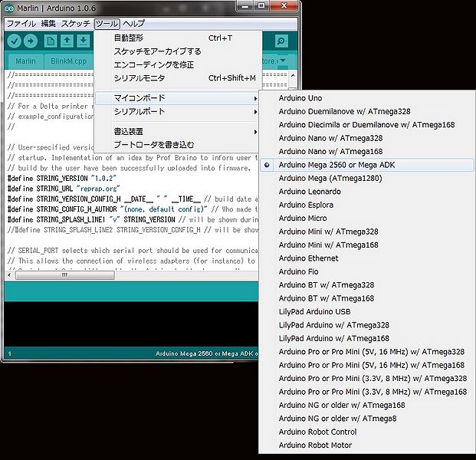Expand the シリアルポート submenu
The image size is (476, 460).
[x=177, y=111]
